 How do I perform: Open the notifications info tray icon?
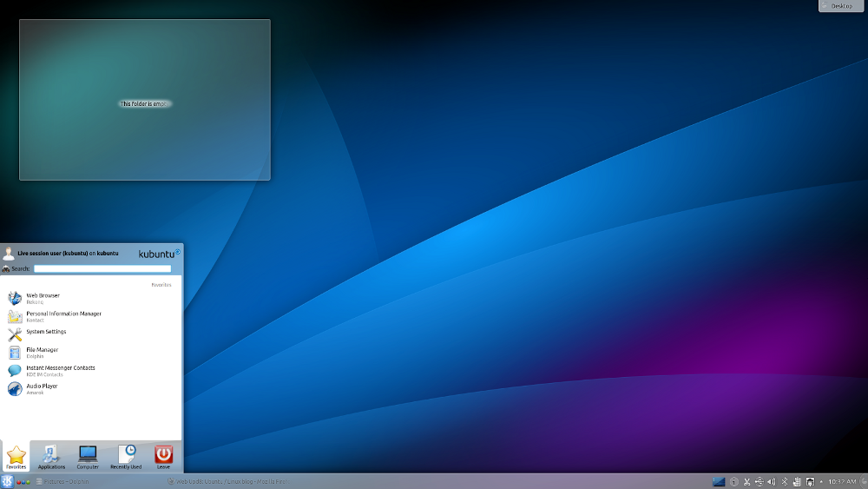[x=734, y=482]
